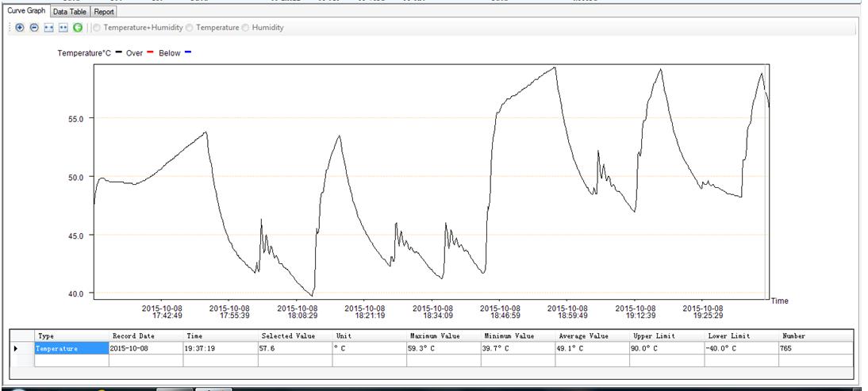The width and height of the screenshot is (868, 391).
Task: Click the blue Below legend marker
Action: [188, 53]
